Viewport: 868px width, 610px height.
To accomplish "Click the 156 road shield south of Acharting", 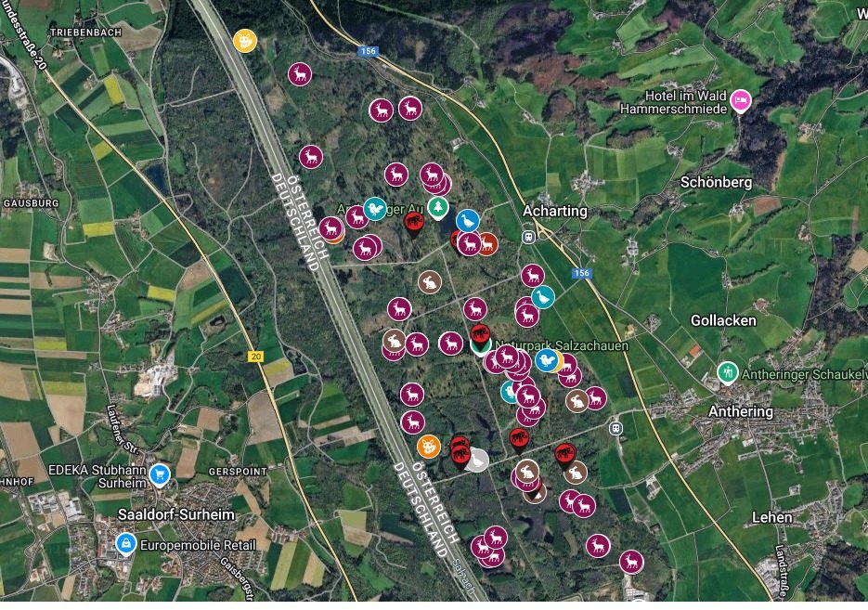I will [x=582, y=273].
